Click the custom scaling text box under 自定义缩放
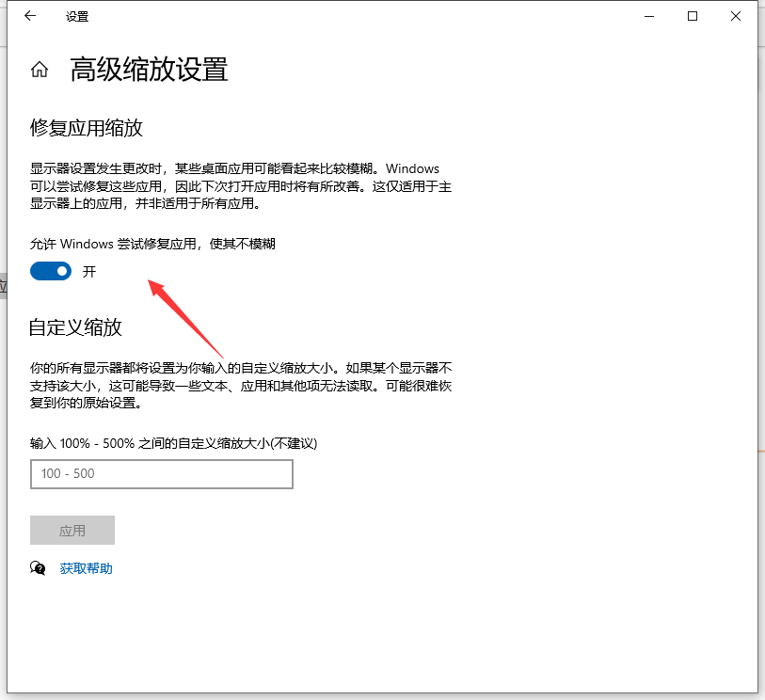 pos(161,474)
